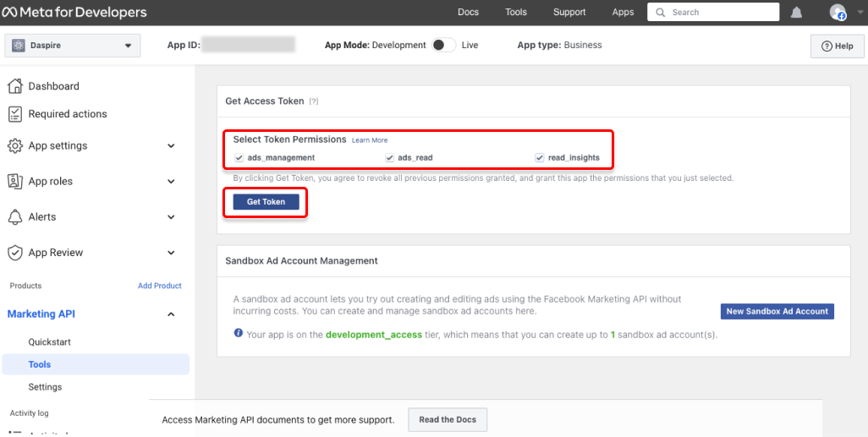868x437 pixels.
Task: Go to Marketing API Quickstart
Action: (x=50, y=341)
